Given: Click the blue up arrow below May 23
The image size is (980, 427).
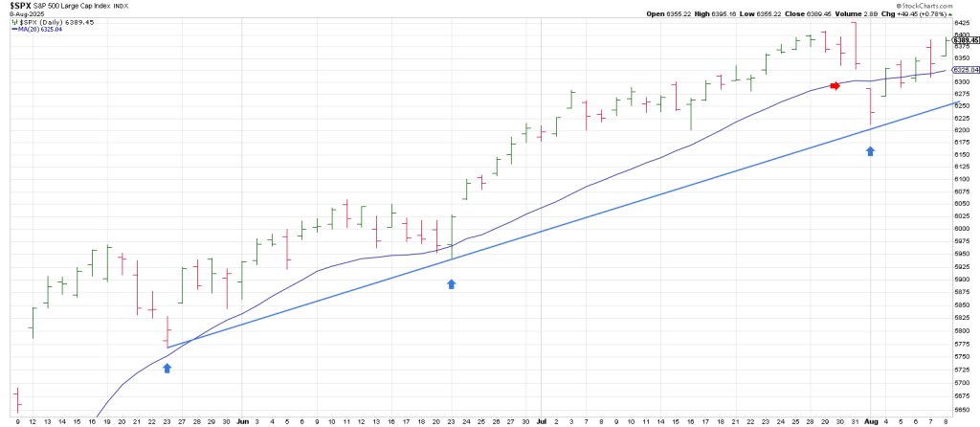Looking at the screenshot, I should click(167, 368).
